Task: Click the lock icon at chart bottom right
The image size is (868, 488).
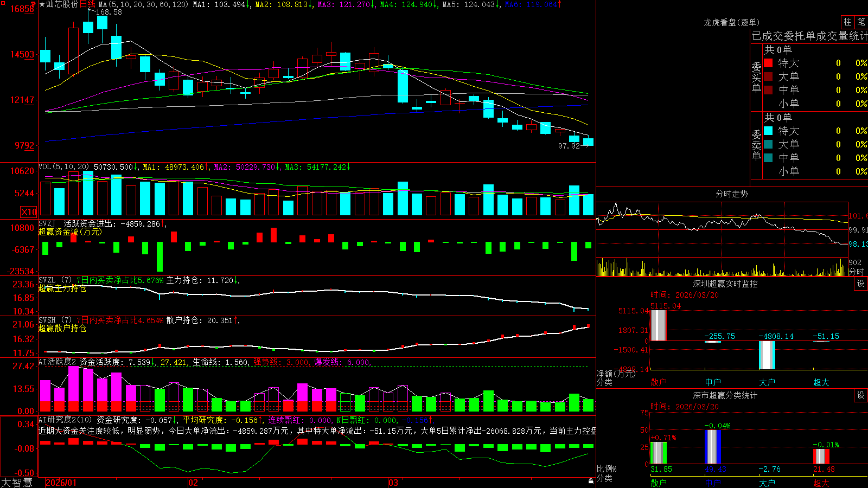Action: 591,481
